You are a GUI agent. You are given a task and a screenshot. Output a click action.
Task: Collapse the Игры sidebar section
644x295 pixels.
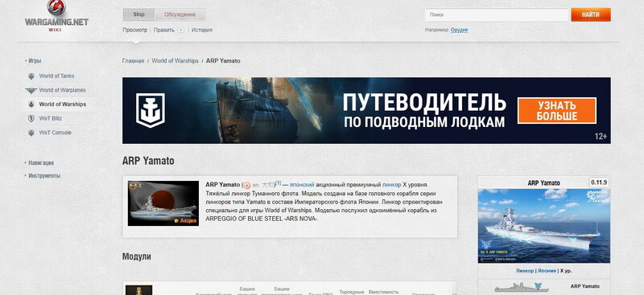33,61
